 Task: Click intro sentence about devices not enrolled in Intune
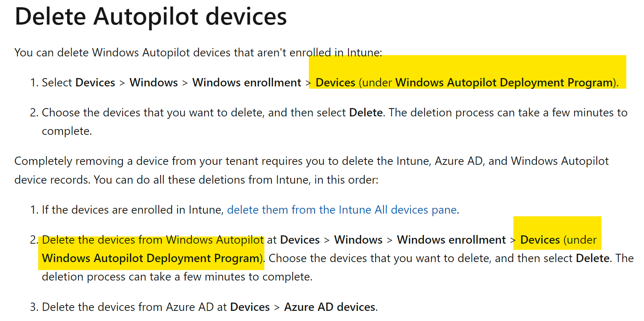tap(198, 53)
